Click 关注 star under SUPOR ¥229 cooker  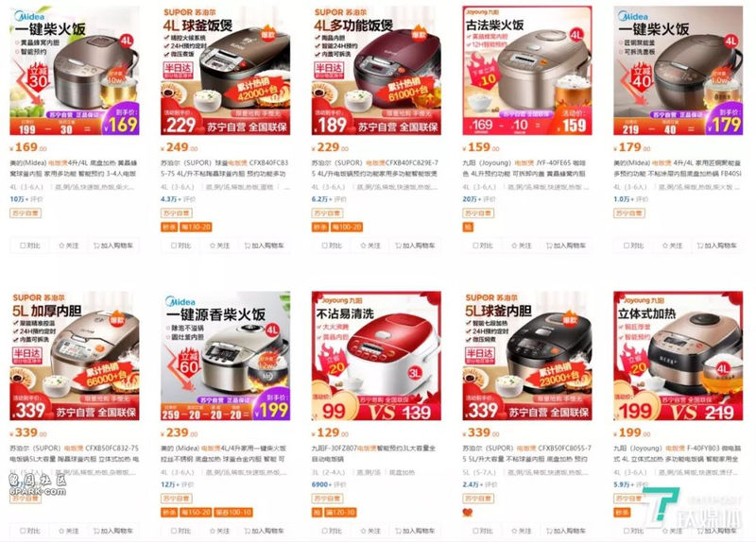pyautogui.click(x=370, y=246)
